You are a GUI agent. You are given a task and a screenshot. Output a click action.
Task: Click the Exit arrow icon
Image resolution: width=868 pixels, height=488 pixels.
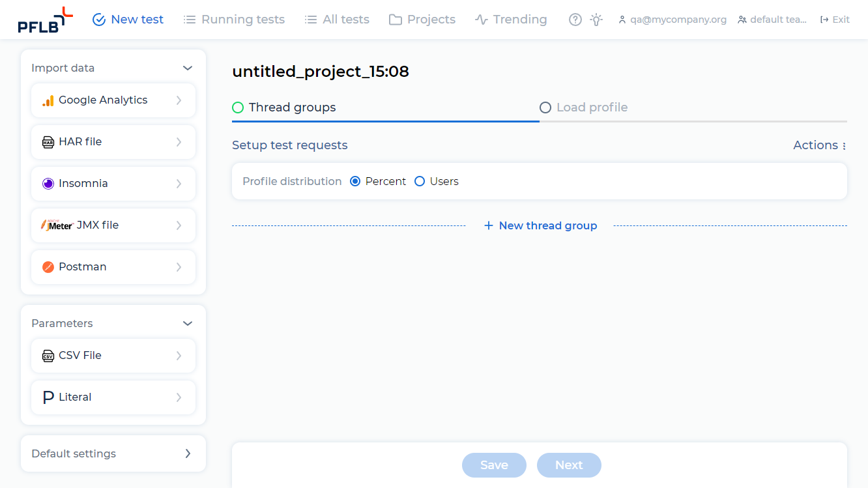click(824, 20)
